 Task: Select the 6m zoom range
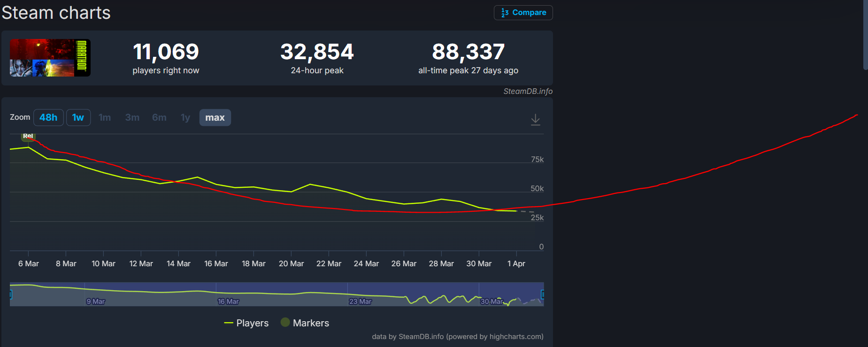[x=159, y=117]
